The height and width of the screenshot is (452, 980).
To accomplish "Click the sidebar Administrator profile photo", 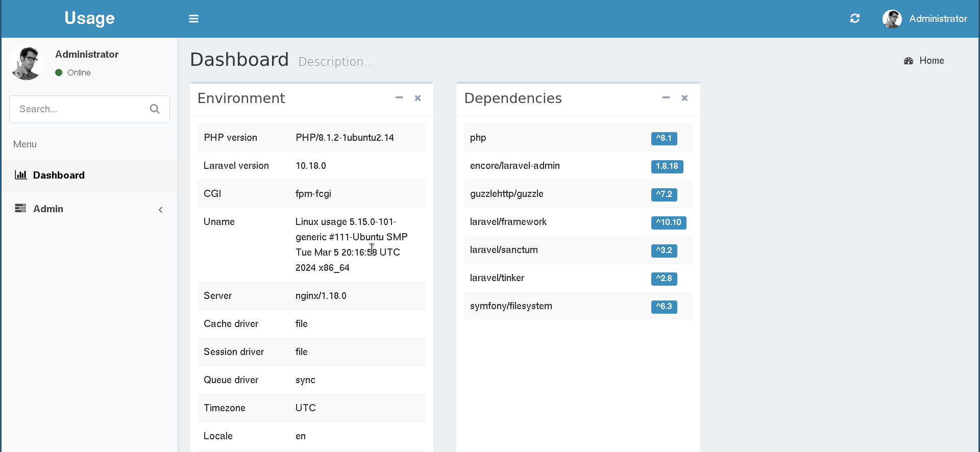I will (x=27, y=63).
